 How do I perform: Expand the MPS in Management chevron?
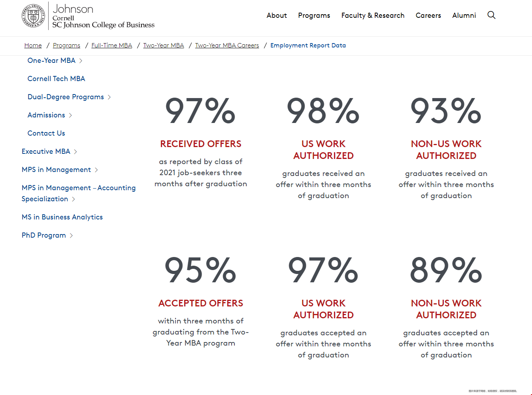click(x=96, y=170)
